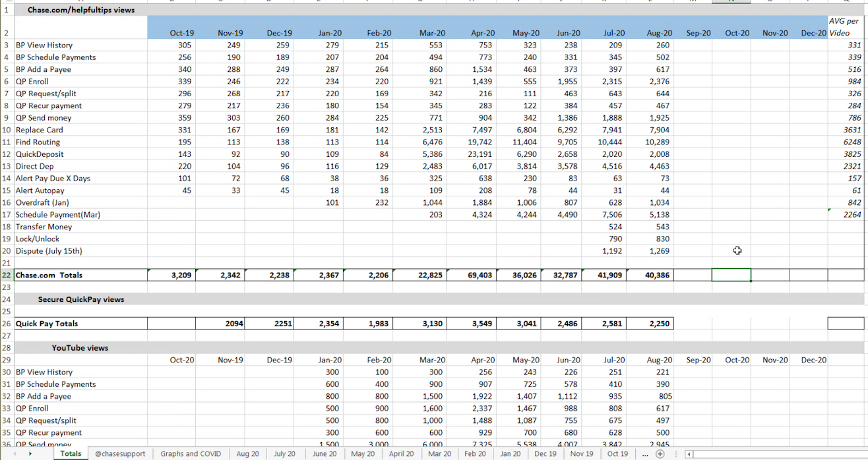Open the Graphs and COVID sheet

[191, 453]
